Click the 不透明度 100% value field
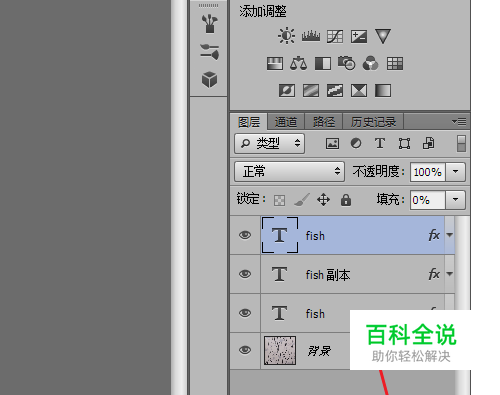 coord(428,172)
